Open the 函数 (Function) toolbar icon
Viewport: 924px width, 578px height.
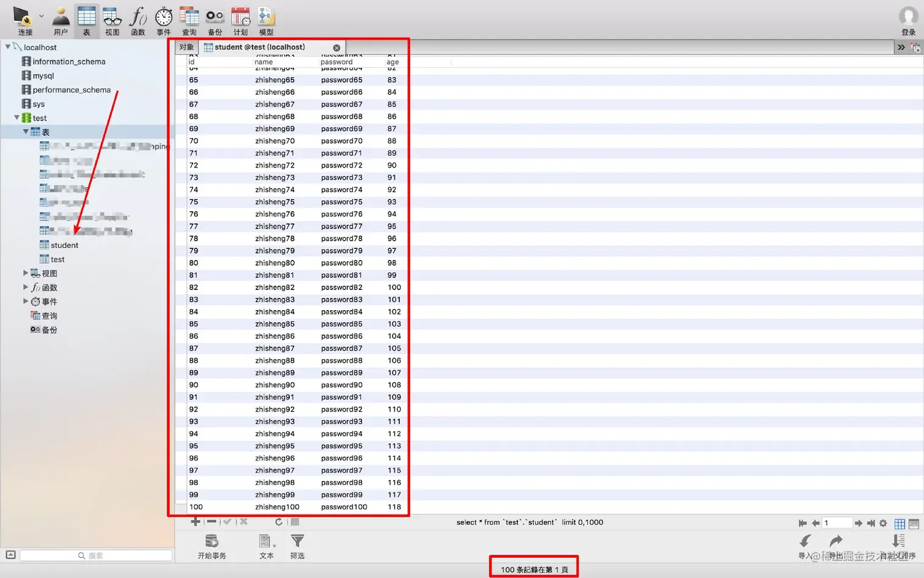138,20
